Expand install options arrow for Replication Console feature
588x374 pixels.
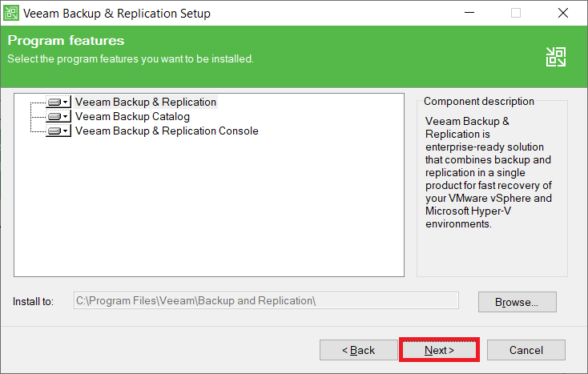click(66, 131)
